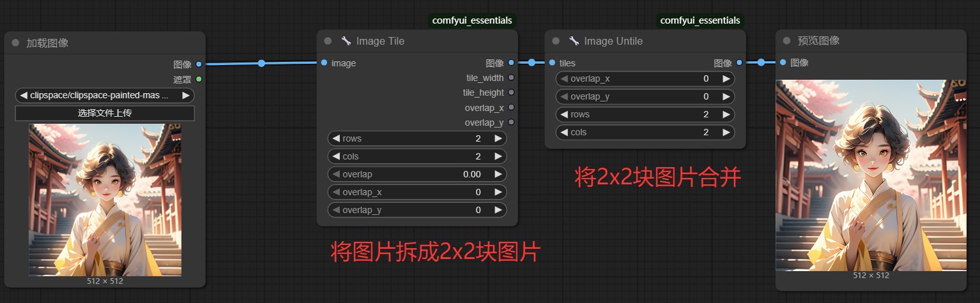Collapse the Image Tile node via its dot
980x303 pixels.
(x=328, y=41)
